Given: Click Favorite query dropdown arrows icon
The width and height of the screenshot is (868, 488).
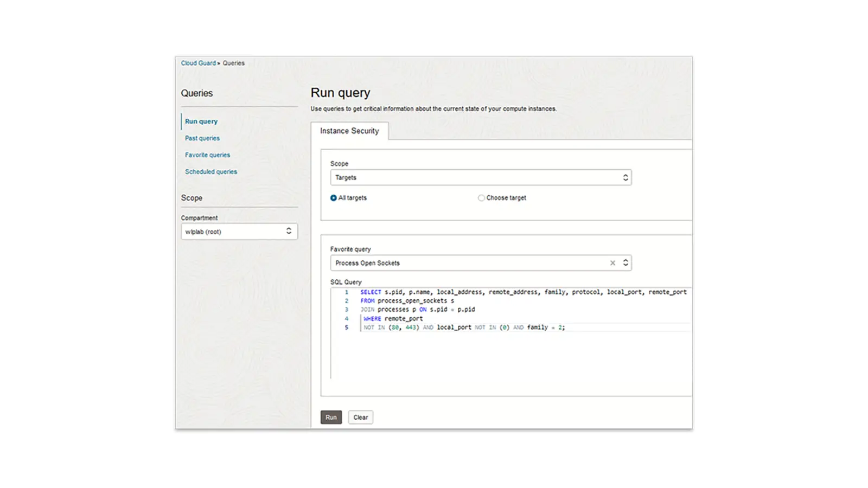Looking at the screenshot, I should [626, 263].
